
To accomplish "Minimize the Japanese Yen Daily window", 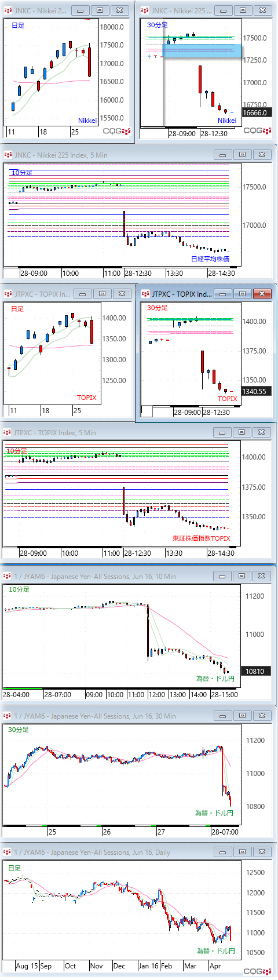I will point(223,853).
